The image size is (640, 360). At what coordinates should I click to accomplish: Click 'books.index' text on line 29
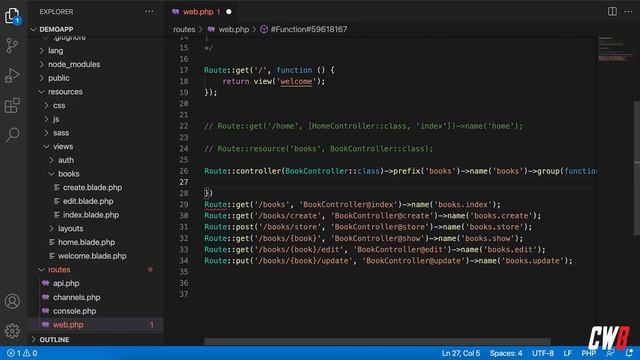(x=463, y=204)
